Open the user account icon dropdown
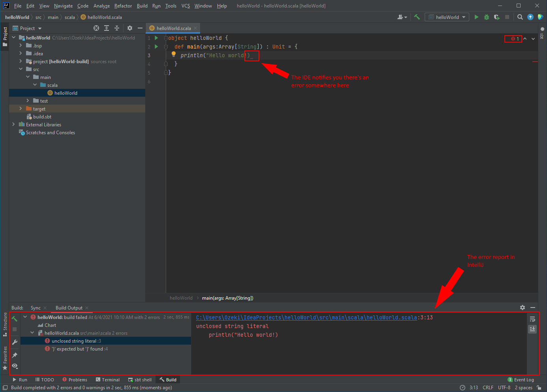 [402, 17]
